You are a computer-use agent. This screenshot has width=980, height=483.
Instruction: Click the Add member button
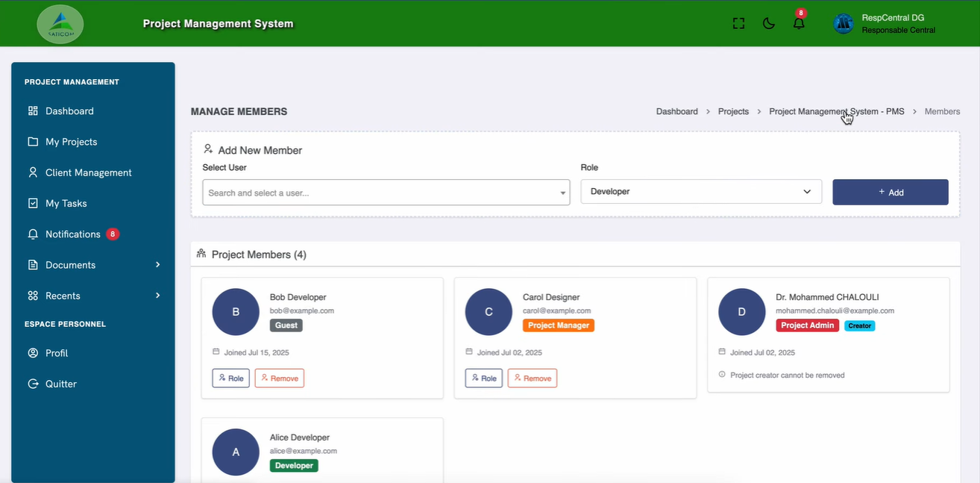click(890, 192)
